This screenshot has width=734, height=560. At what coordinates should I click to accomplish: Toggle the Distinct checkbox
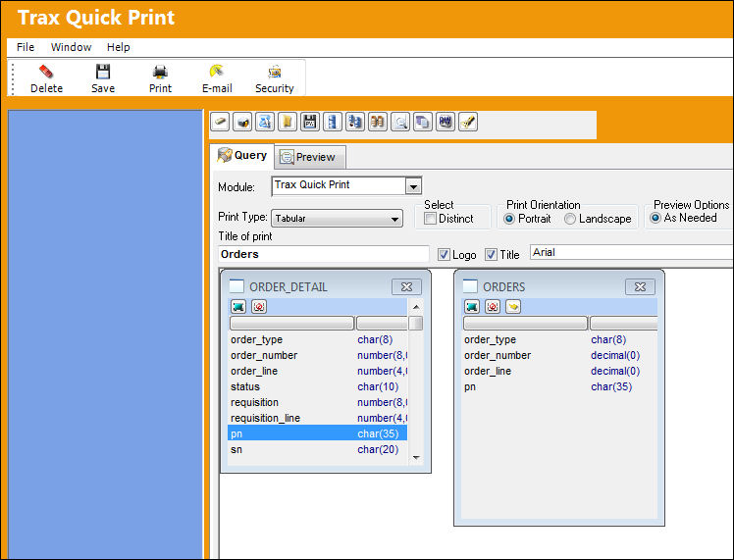(x=430, y=219)
